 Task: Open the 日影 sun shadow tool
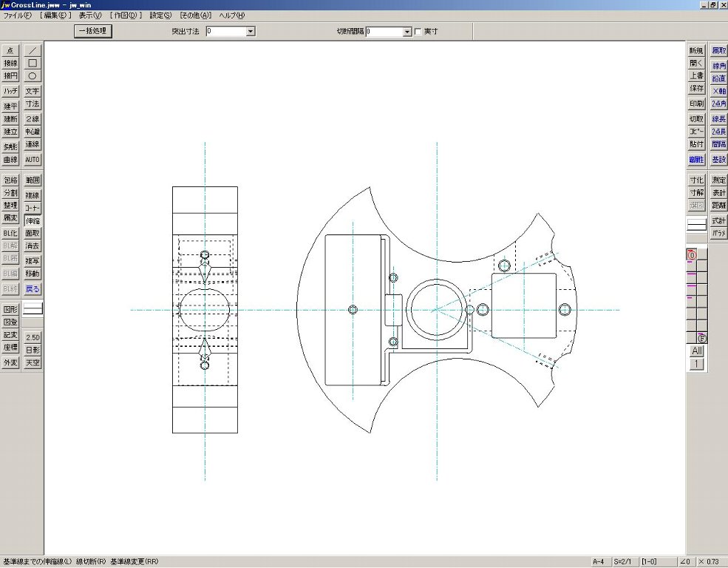point(33,350)
